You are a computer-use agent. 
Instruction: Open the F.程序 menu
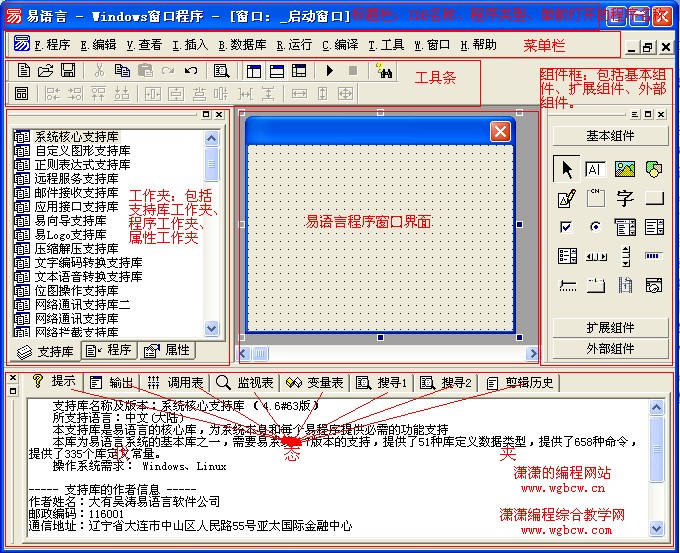[52, 45]
